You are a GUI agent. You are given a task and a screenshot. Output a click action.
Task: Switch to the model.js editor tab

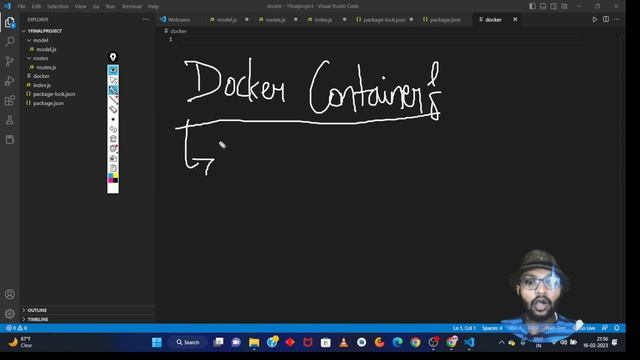[227, 20]
